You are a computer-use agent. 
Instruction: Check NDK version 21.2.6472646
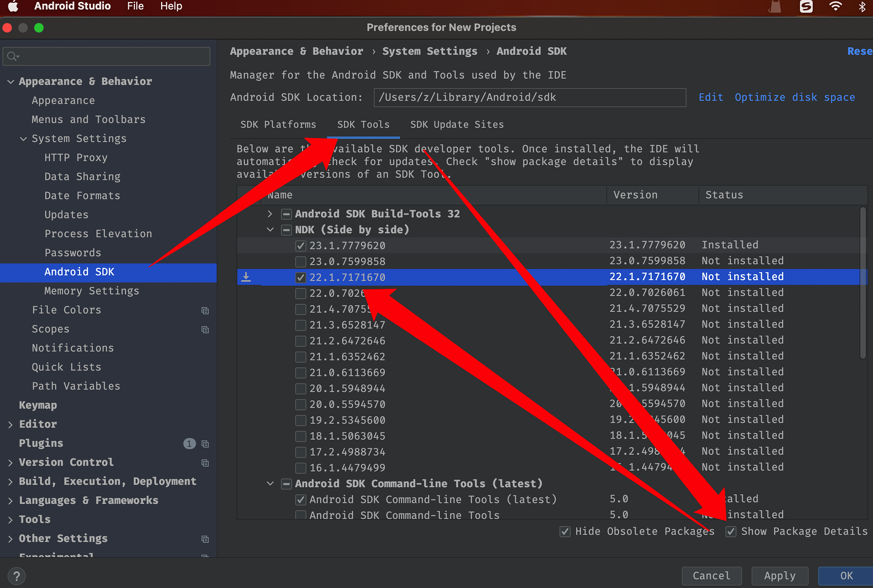coord(301,341)
